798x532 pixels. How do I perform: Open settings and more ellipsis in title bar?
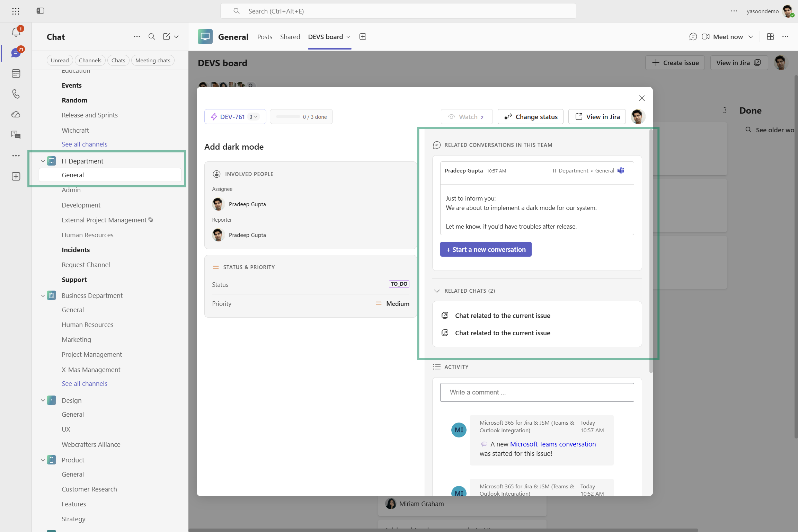(x=734, y=11)
